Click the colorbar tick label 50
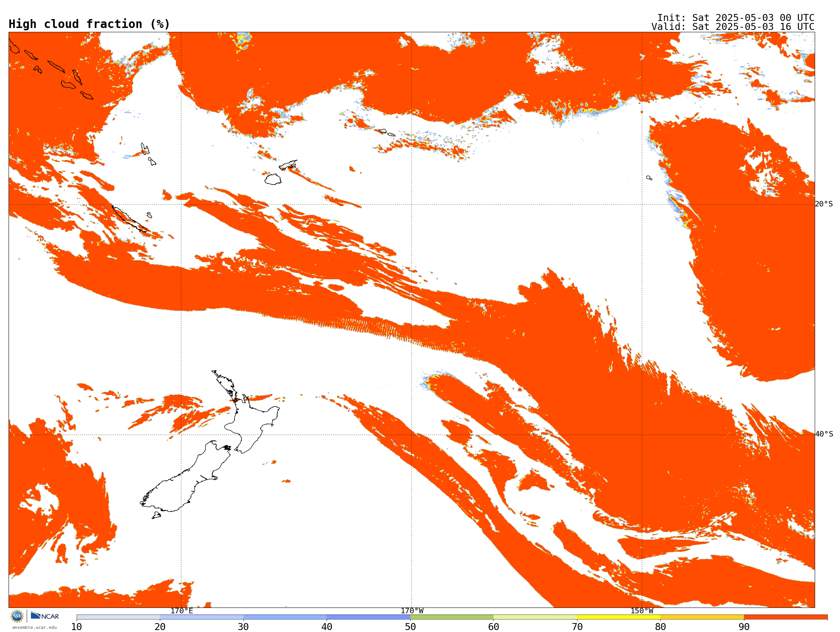The width and height of the screenshot is (840, 632). coord(410,627)
